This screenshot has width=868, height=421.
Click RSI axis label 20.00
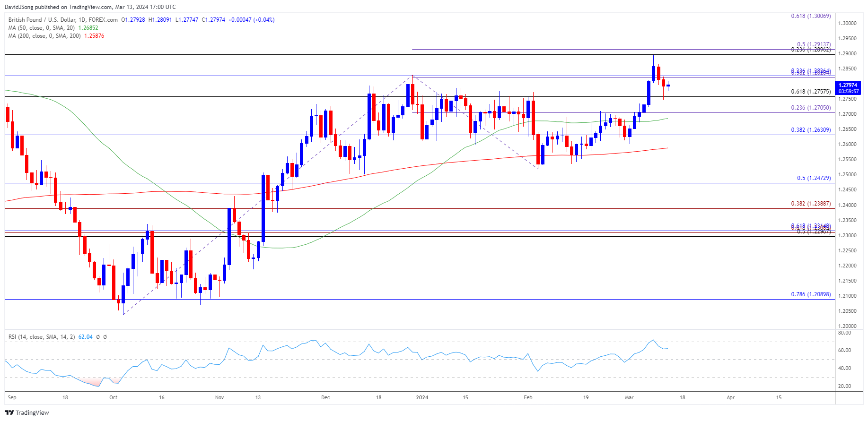pyautogui.click(x=844, y=386)
